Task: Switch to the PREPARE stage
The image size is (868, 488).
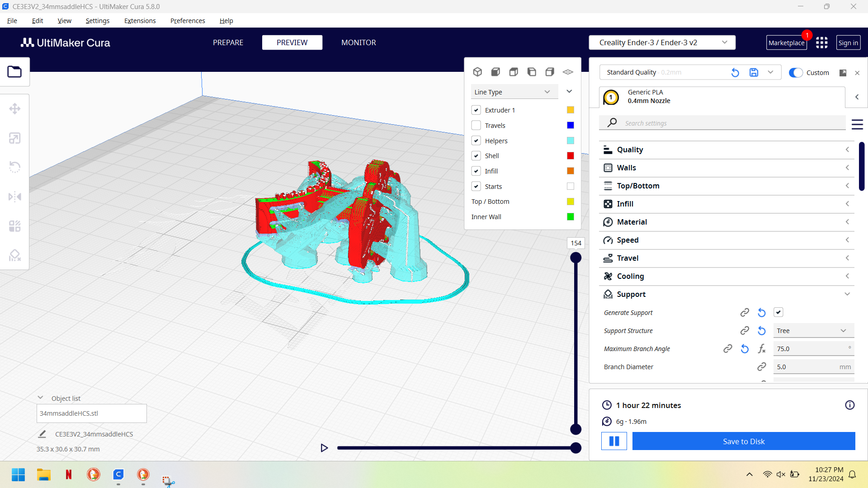Action: [228, 42]
